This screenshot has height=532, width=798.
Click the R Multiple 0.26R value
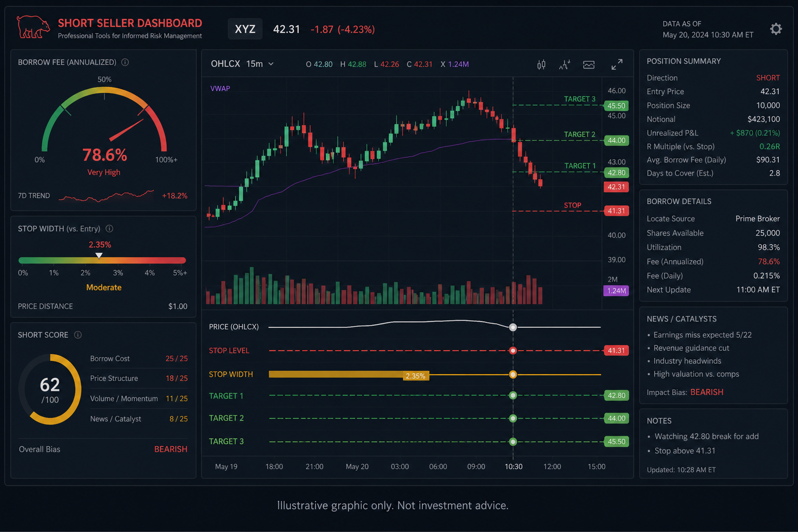pyautogui.click(x=769, y=147)
